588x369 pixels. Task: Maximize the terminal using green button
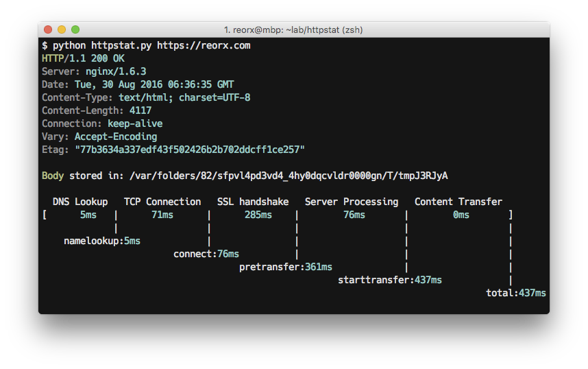[x=75, y=29]
